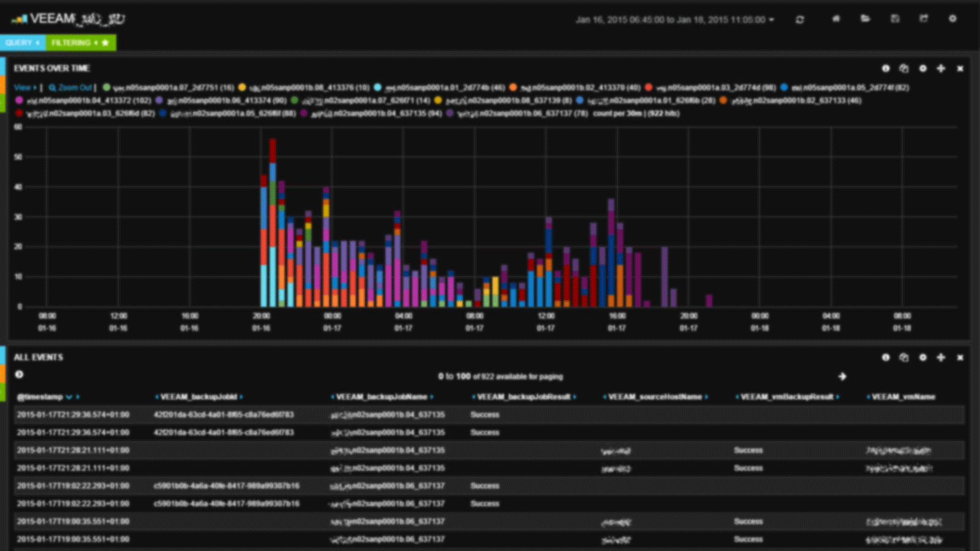This screenshot has height=551, width=980.
Task: Open All Events panel settings gear
Action: [x=922, y=358]
